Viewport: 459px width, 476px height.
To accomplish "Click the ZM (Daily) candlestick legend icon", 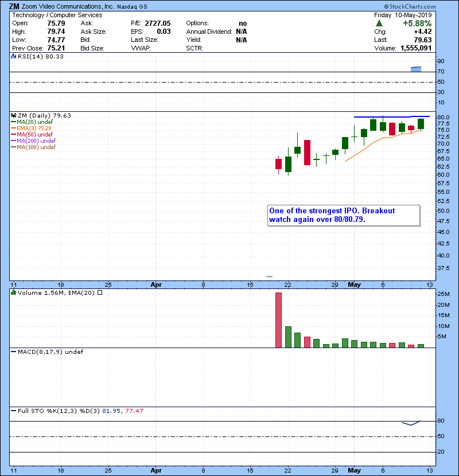I will (13, 115).
